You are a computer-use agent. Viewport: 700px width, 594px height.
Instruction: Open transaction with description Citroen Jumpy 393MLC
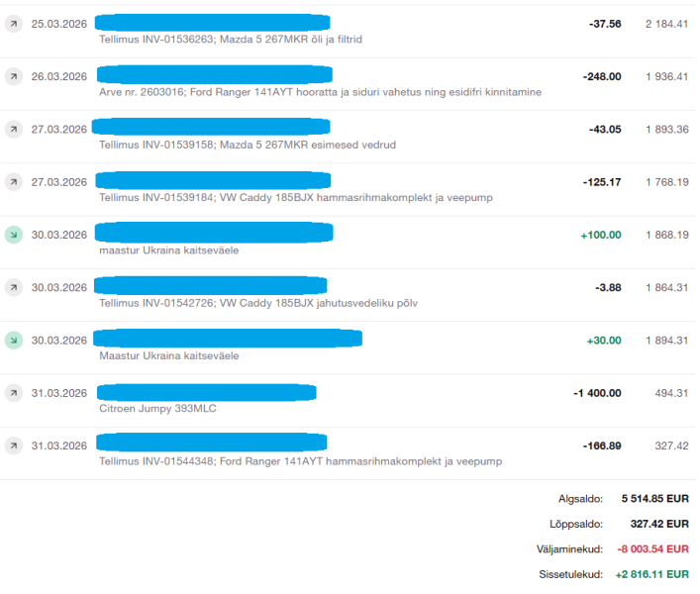(x=157, y=409)
